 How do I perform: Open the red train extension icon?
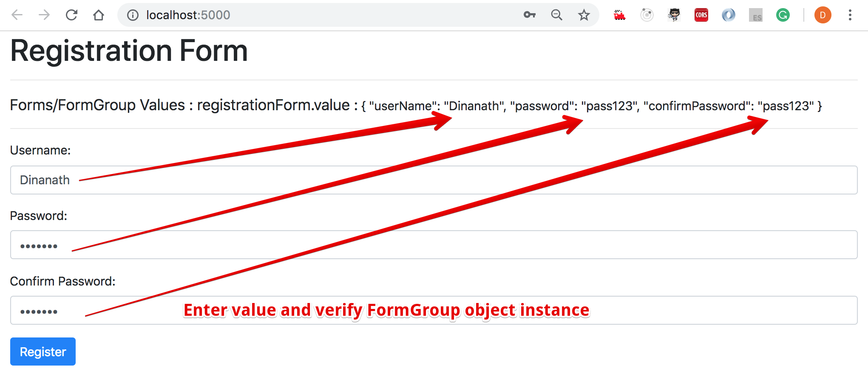point(620,15)
